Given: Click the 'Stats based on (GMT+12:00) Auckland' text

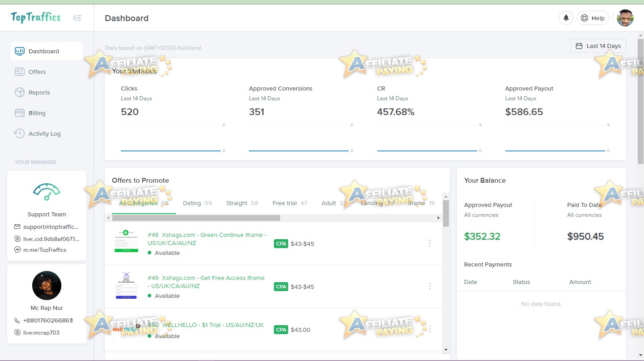Looking at the screenshot, I should coord(153,48).
